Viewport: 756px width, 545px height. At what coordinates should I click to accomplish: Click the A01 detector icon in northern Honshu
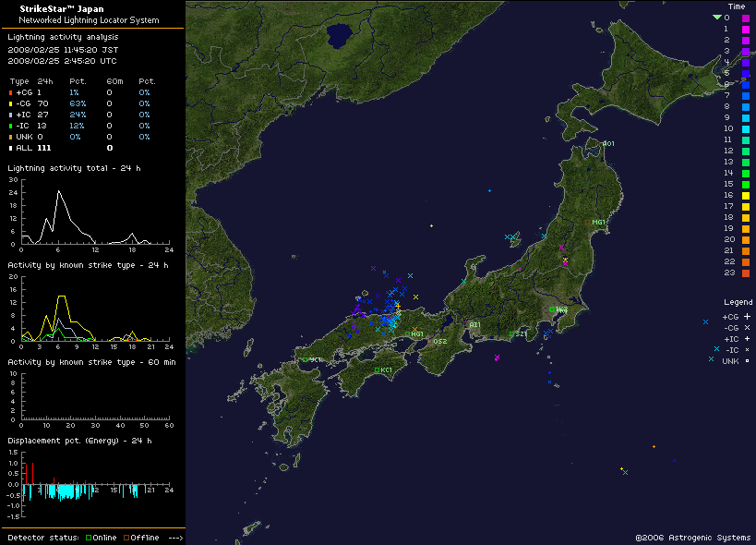click(x=597, y=143)
